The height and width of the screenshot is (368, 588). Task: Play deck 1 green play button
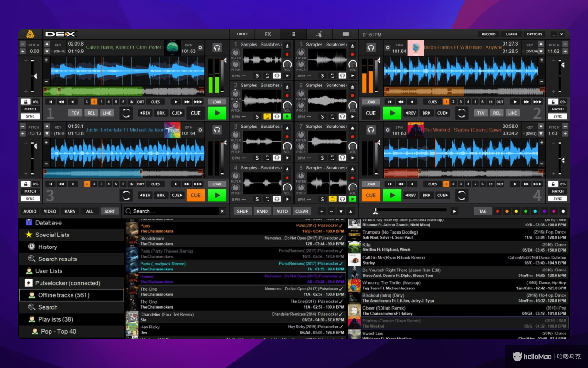pos(217,113)
